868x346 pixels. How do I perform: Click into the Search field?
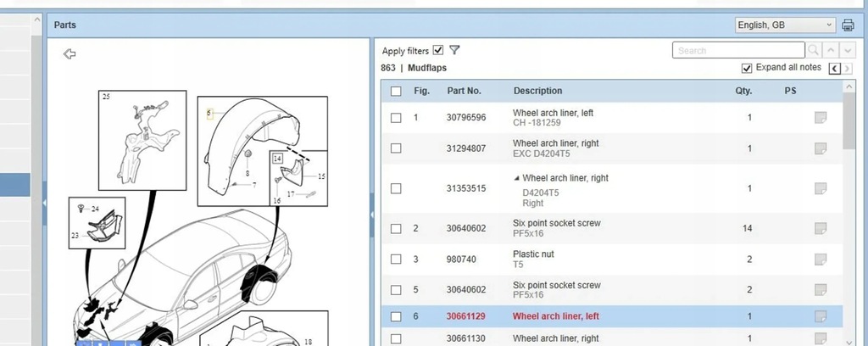click(x=738, y=50)
